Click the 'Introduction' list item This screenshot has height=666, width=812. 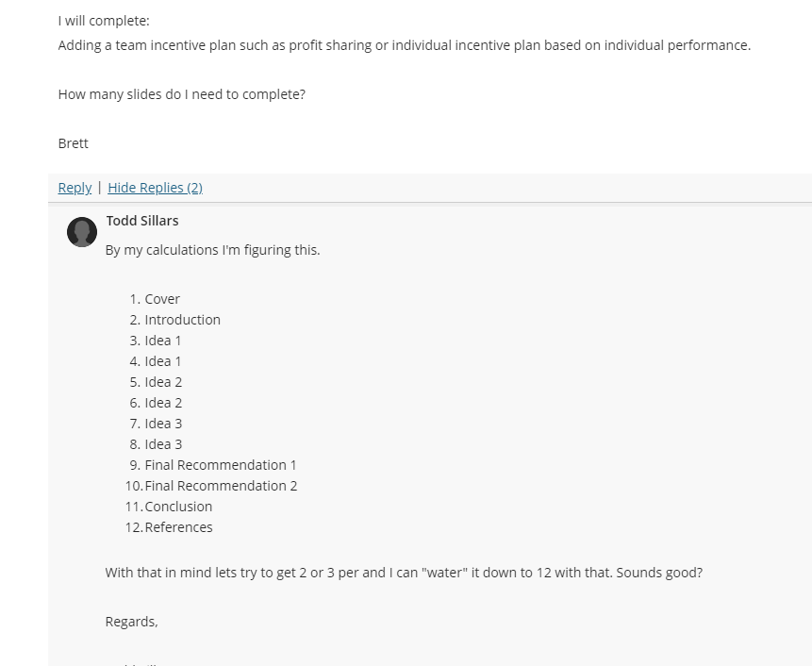[182, 320]
